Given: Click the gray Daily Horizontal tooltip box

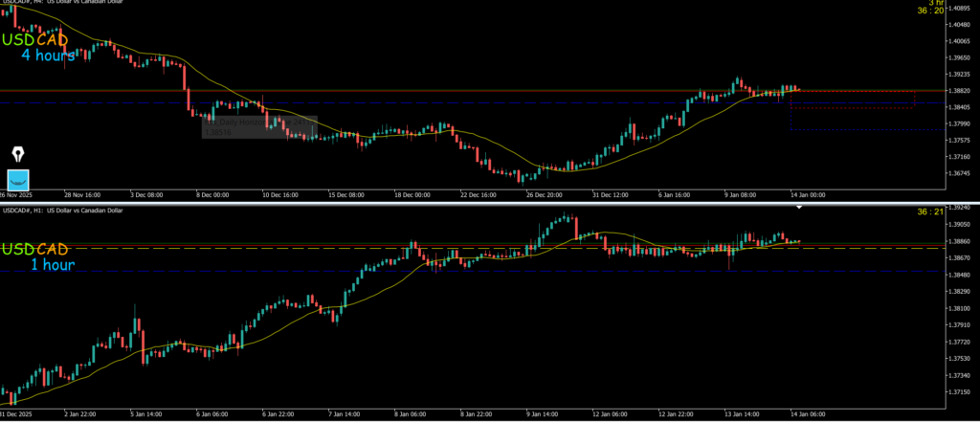Looking at the screenshot, I should pyautogui.click(x=256, y=128).
